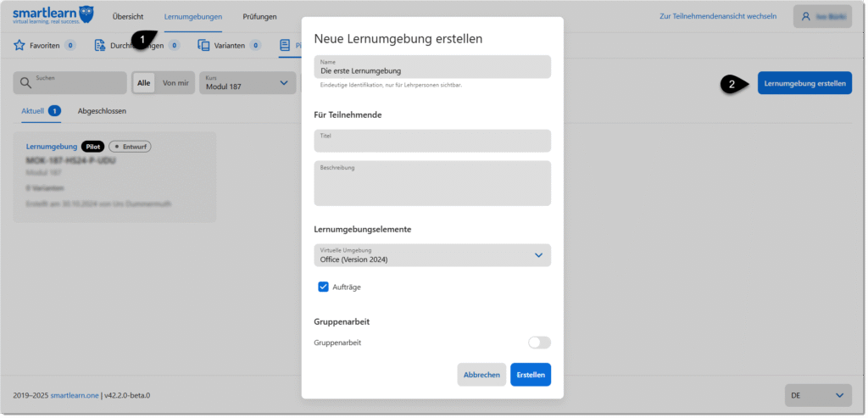Open Durchführungen via its document icon
The image size is (868, 418).
pos(100,45)
